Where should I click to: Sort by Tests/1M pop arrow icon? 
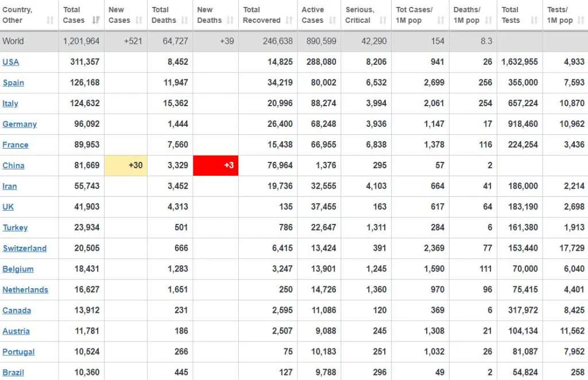pos(581,20)
